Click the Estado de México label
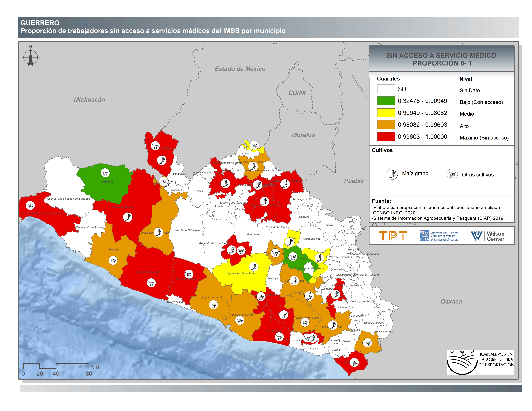Viewport: 532px width, 411px height. (x=240, y=69)
